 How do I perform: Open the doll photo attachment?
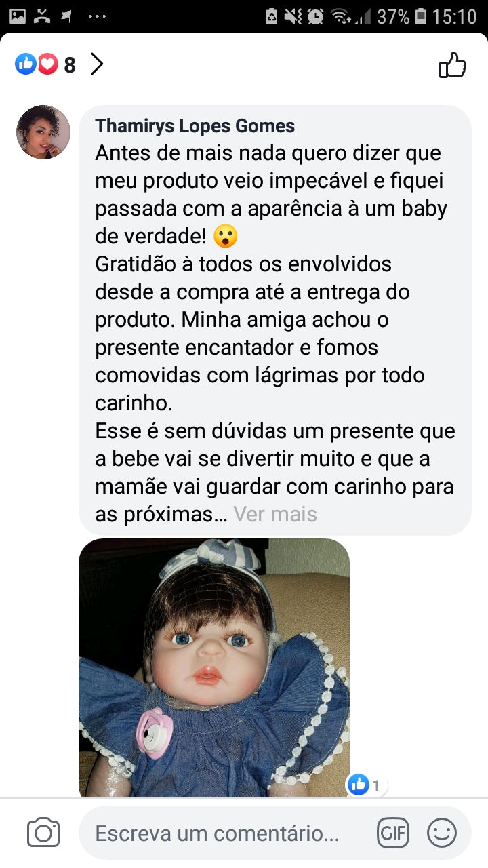214,667
